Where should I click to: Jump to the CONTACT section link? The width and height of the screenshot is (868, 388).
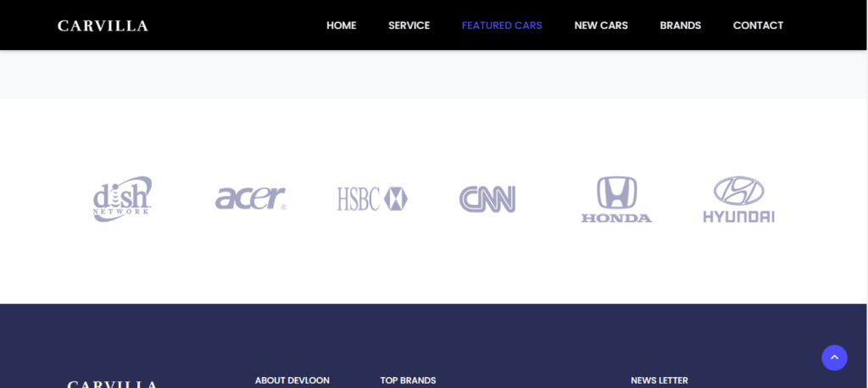758,25
